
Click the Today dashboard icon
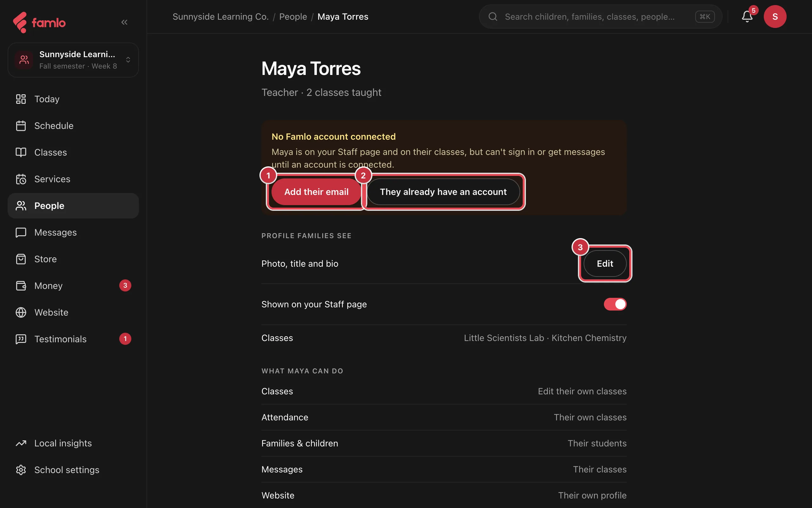coord(21,99)
